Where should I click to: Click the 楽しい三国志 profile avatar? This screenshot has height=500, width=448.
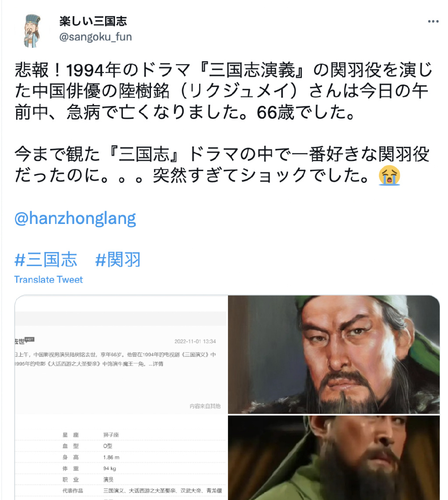32,31
